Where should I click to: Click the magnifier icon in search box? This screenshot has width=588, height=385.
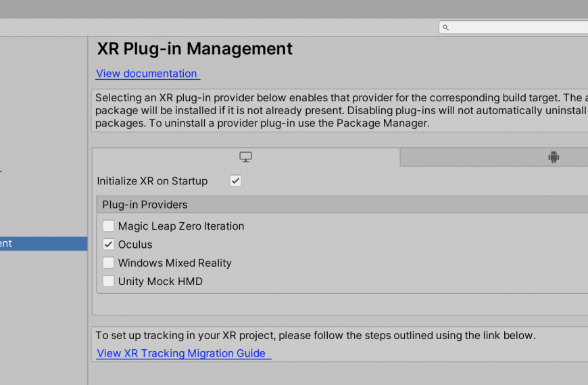(445, 28)
